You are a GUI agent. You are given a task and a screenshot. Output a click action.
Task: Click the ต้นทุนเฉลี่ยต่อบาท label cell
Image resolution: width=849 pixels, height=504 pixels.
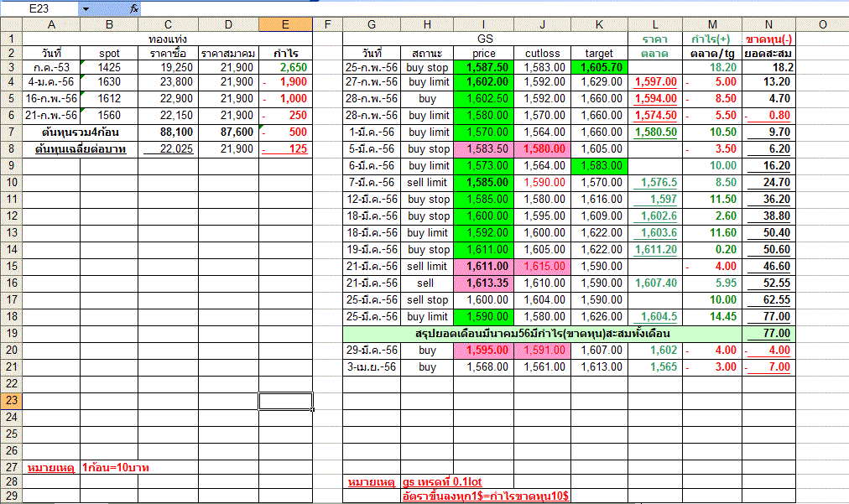pyautogui.click(x=81, y=149)
